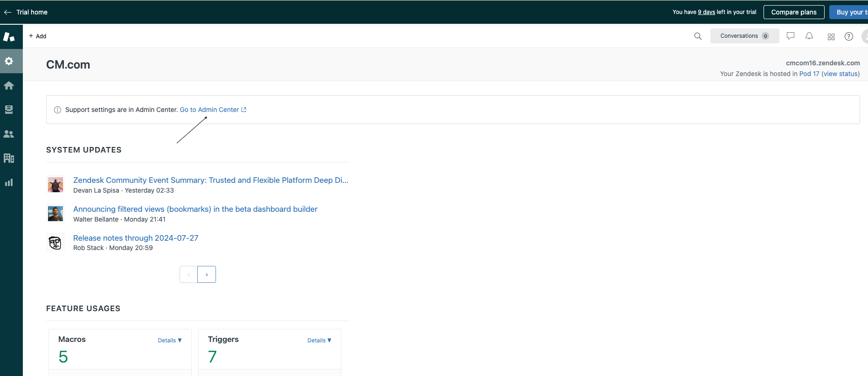Click the Compare plans button
The width and height of the screenshot is (868, 376).
tap(793, 12)
